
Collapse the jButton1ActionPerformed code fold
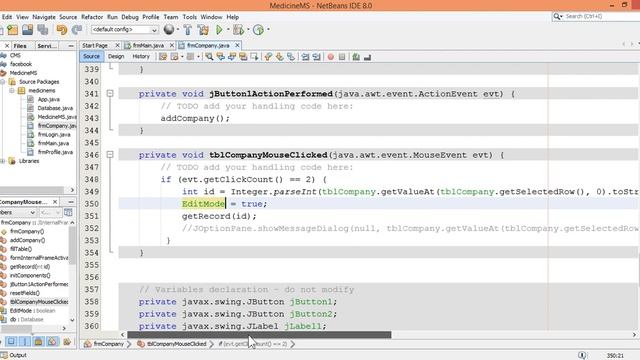point(110,93)
